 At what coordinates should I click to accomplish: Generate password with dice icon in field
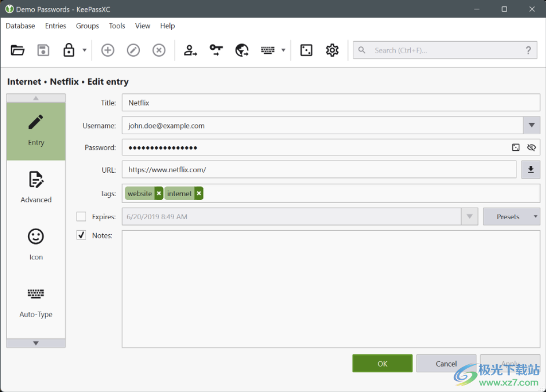[516, 148]
